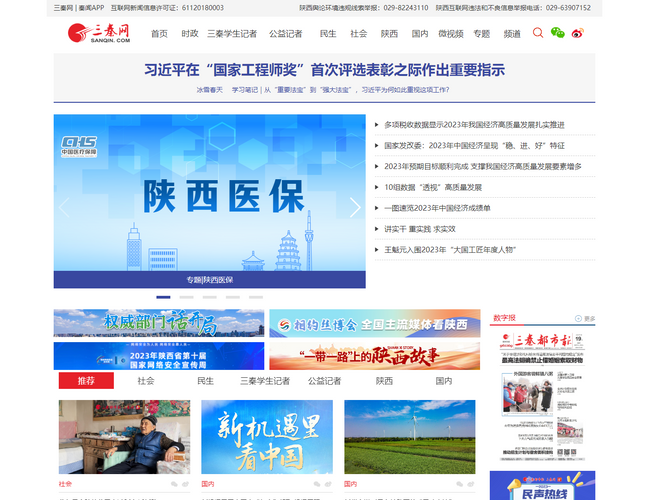Switch to the 三秦学生记者 content tab

coord(264,381)
